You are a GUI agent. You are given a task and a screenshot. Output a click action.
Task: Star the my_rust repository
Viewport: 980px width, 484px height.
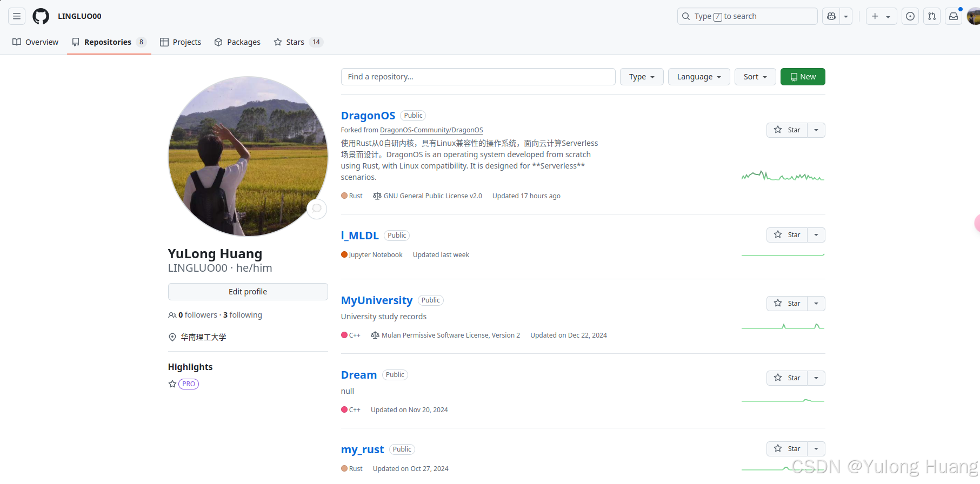[787, 449]
